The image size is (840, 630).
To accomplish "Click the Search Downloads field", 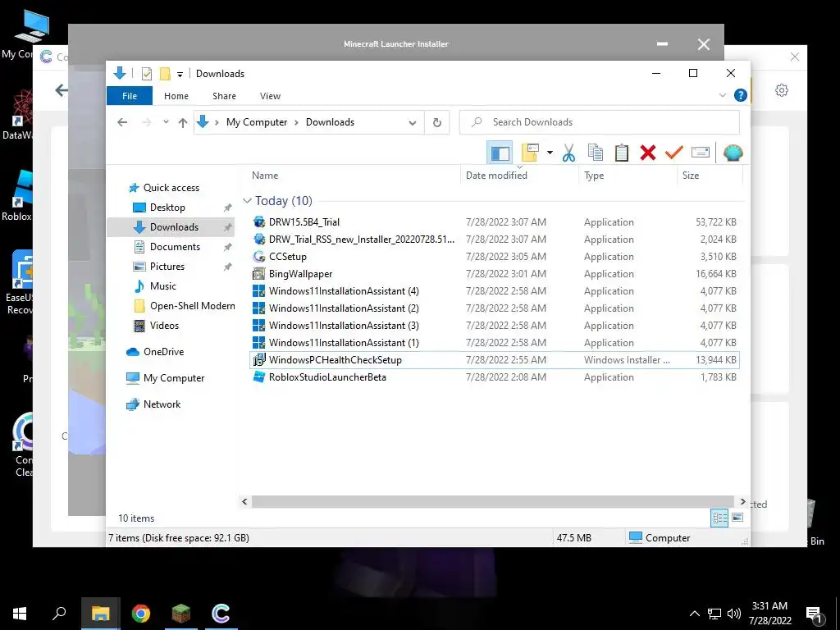I will (600, 122).
